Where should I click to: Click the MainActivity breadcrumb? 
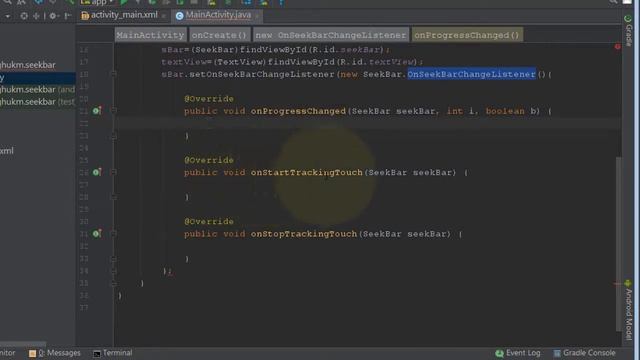150,35
